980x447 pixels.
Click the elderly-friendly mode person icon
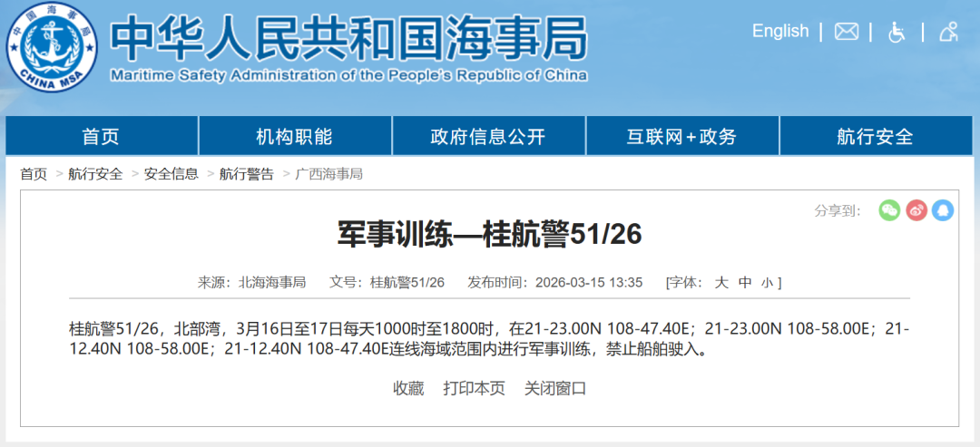(x=948, y=32)
